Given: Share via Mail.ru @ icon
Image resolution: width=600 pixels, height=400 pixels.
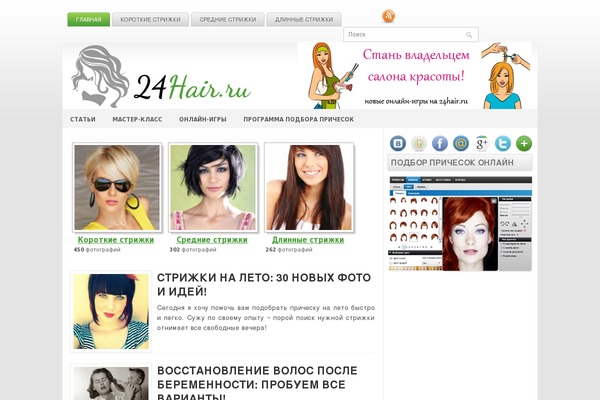Looking at the screenshot, I should pos(461,144).
